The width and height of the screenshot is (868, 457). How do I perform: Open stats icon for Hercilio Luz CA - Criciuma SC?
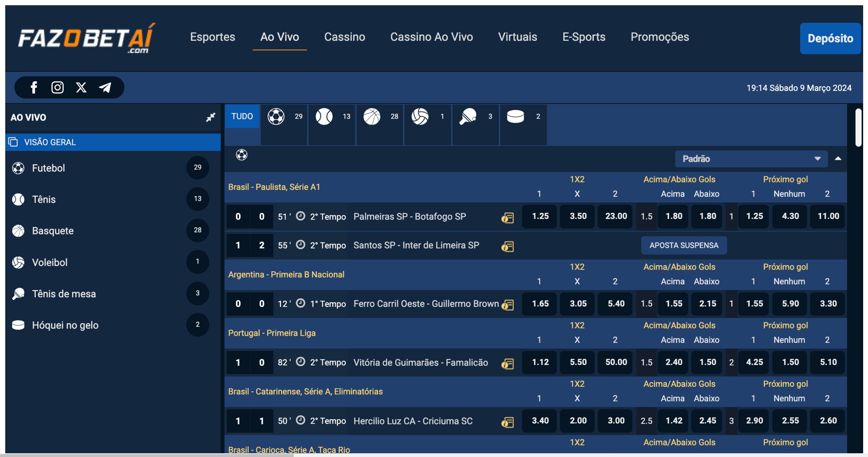coord(507,422)
